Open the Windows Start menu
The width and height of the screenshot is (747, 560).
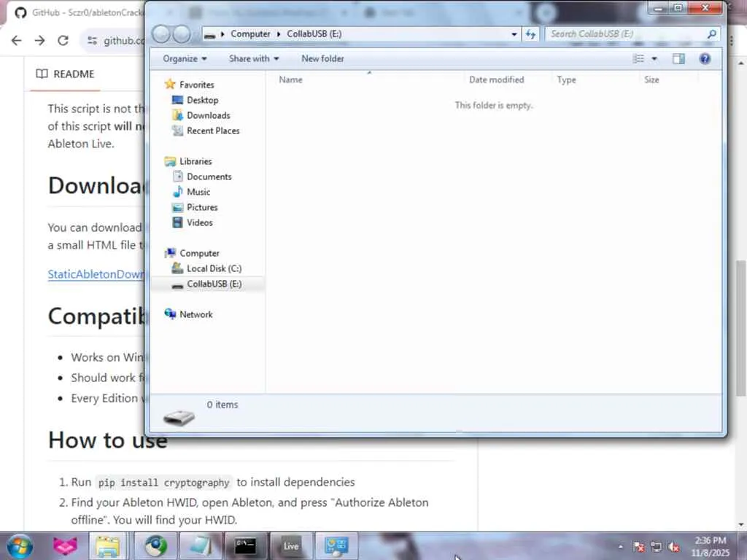tap(19, 546)
